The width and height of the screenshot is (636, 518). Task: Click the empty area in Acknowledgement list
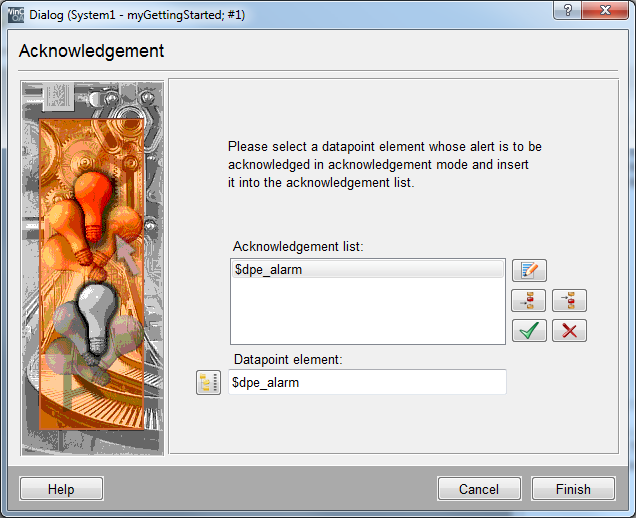(366, 312)
